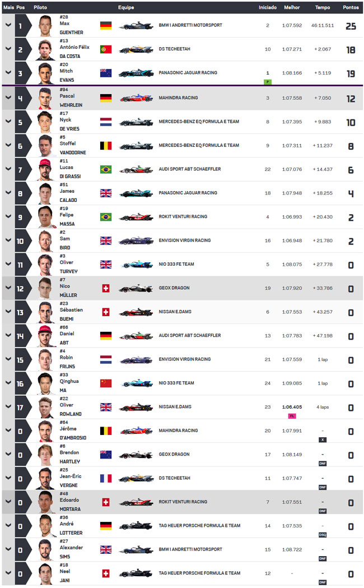Click Stoffel Vandoorne's driver photo
This screenshot has height=588, width=364.
[x=45, y=146]
